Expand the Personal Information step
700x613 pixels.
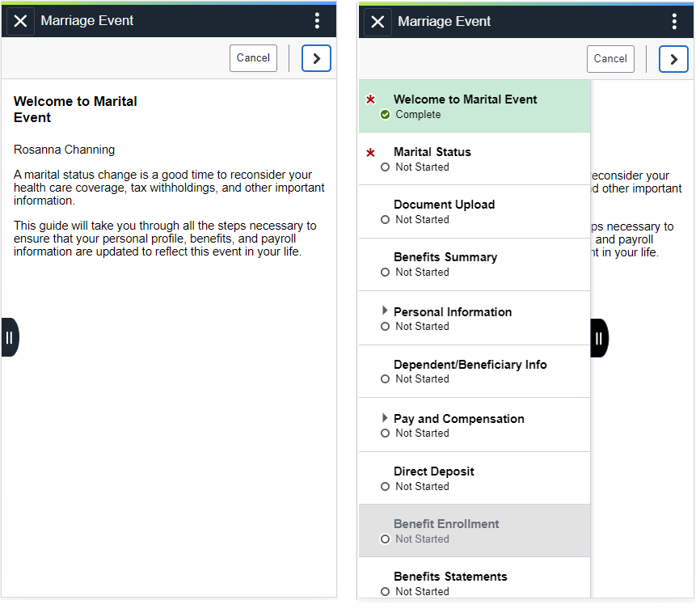(x=385, y=311)
